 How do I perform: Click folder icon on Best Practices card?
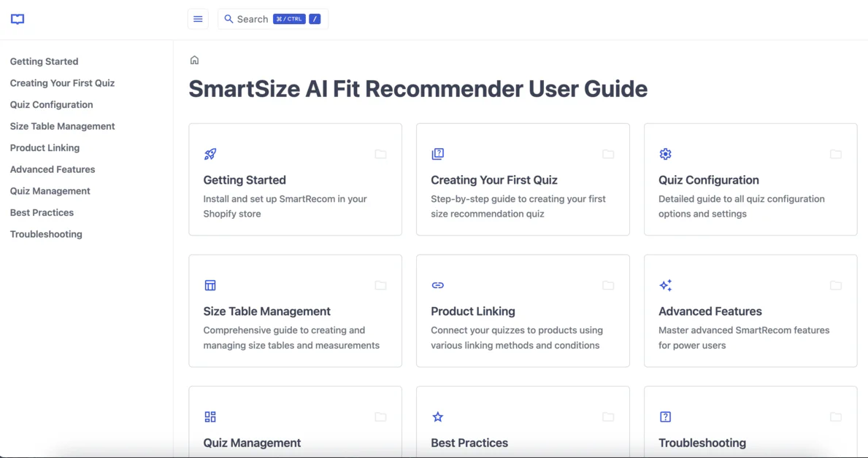tap(608, 417)
